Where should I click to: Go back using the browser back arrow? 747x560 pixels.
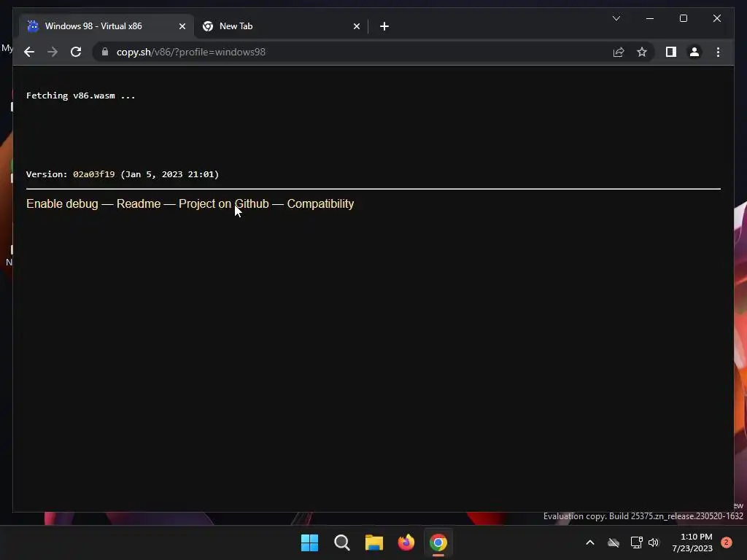tap(29, 52)
